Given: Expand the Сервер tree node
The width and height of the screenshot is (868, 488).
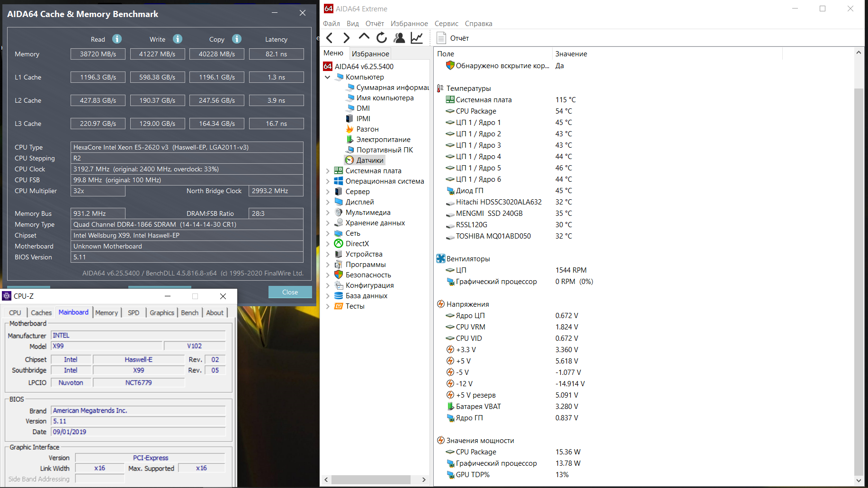Looking at the screenshot, I should [327, 191].
